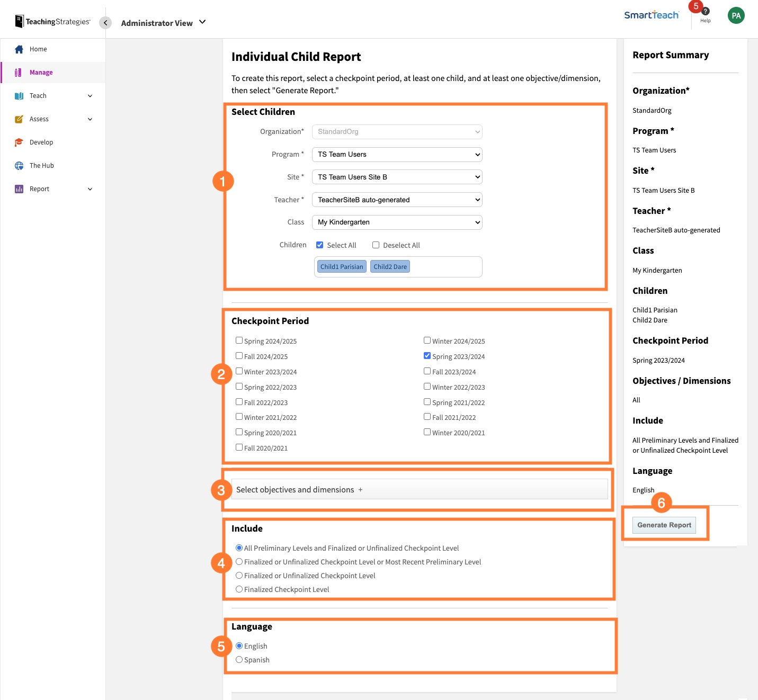Open the PA user avatar menu

tap(736, 16)
